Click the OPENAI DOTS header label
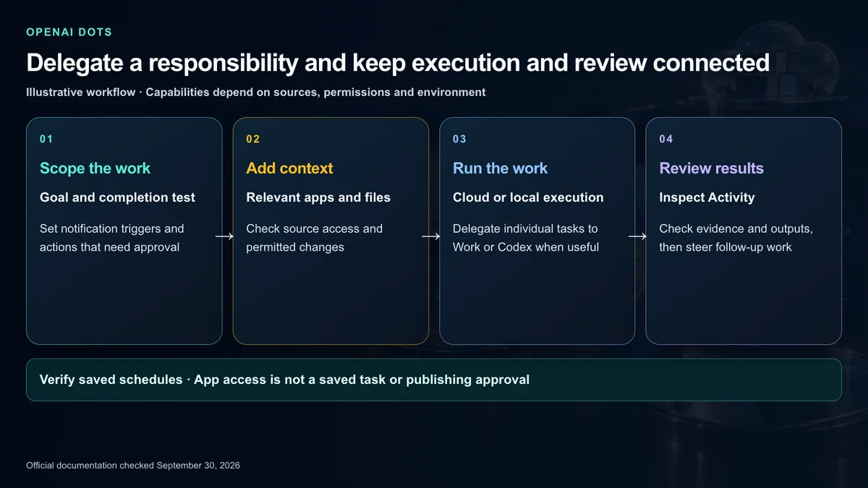Screen dimensions: 868x488 (69, 33)
